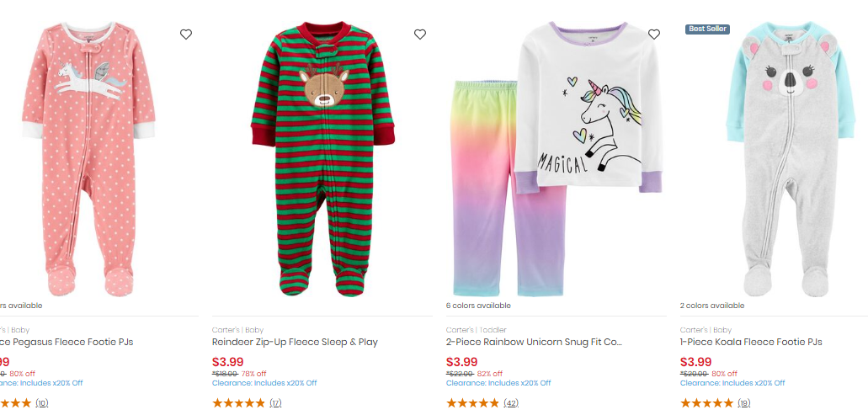Open the 17 reviews for Reindeer sleeper
The width and height of the screenshot is (868, 415).
click(275, 403)
